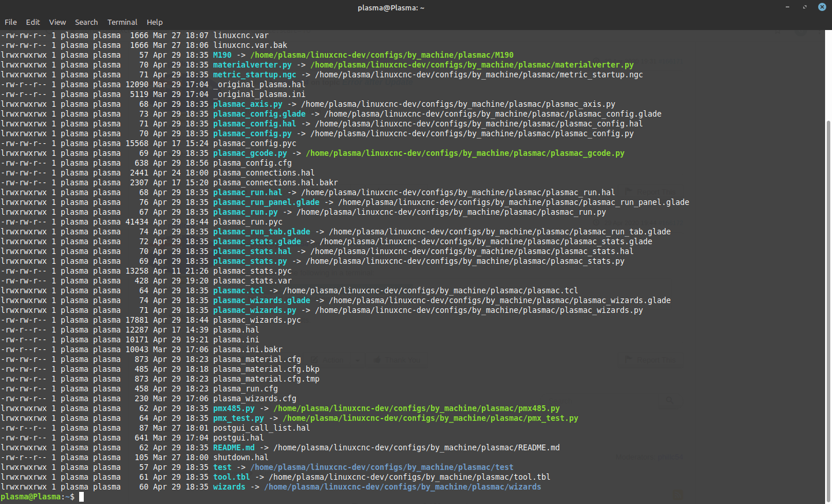
Task: Click the plasmac_stats.pyc filename
Action: pos(252,271)
